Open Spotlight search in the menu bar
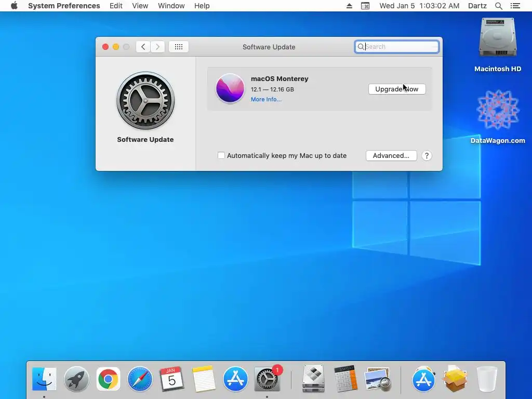This screenshot has height=399, width=532. (x=498, y=6)
